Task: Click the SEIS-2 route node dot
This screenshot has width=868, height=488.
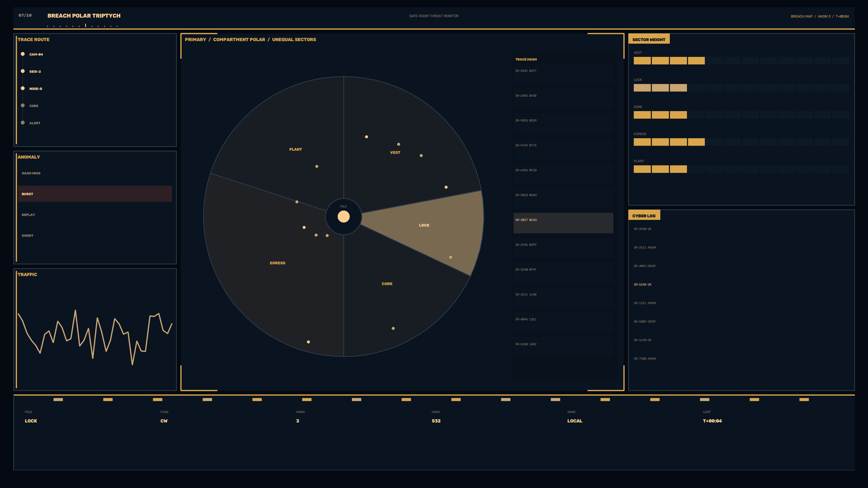Action: [x=23, y=71]
